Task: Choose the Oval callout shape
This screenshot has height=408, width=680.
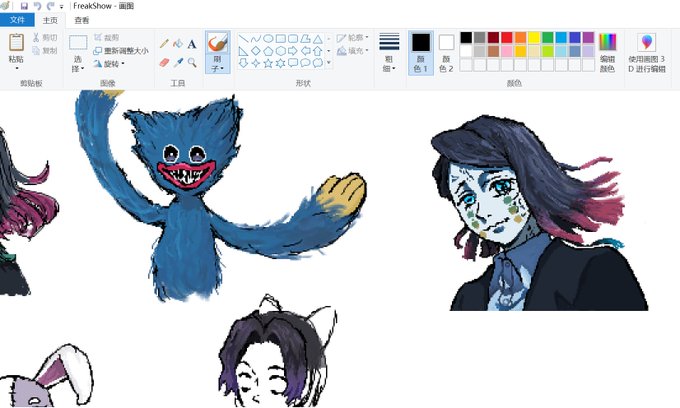Action: pos(305,63)
